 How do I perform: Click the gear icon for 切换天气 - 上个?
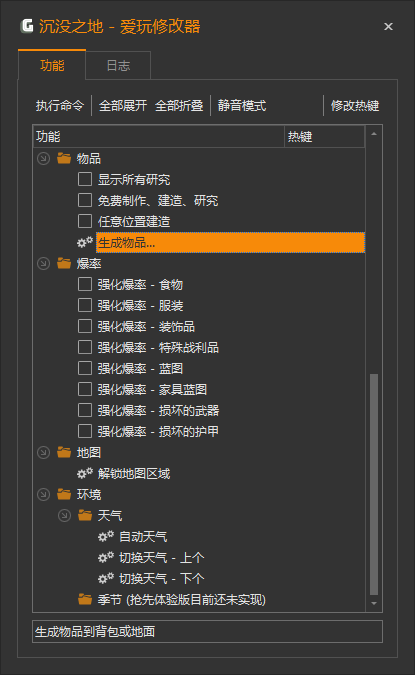click(106, 557)
